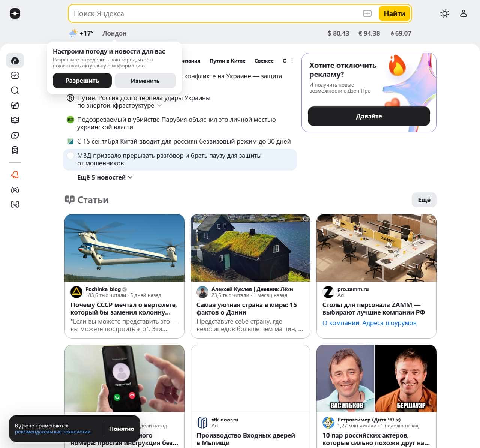Switch to the 'Путин в Китае' topic
The width and height of the screenshot is (480, 448).
pos(228,60)
